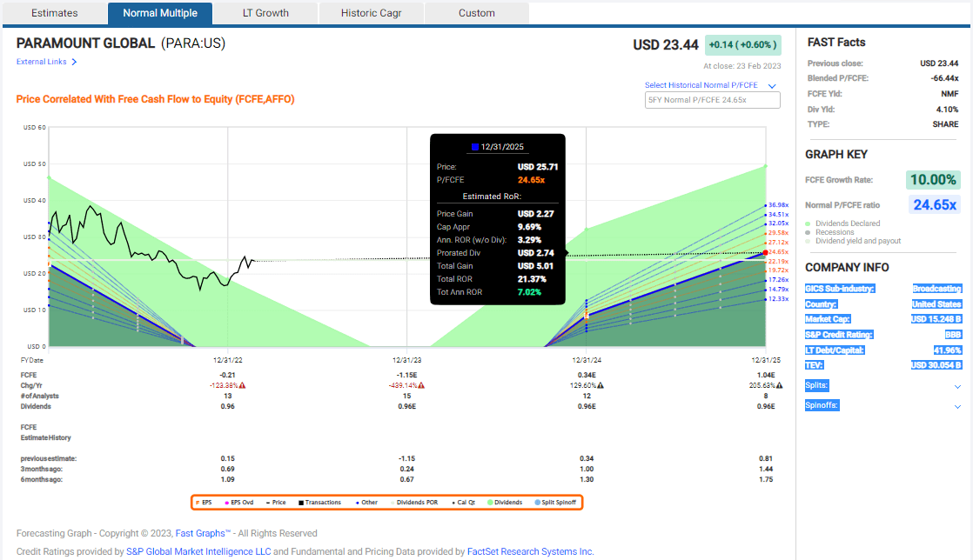The height and width of the screenshot is (560, 973).
Task: Click the GICS Sub-industry label
Action: [840, 289]
